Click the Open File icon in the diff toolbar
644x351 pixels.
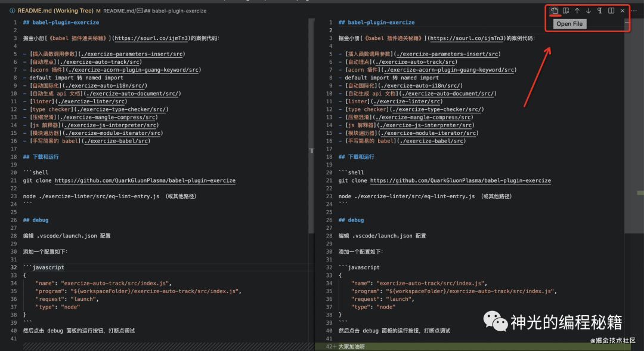[x=555, y=11]
